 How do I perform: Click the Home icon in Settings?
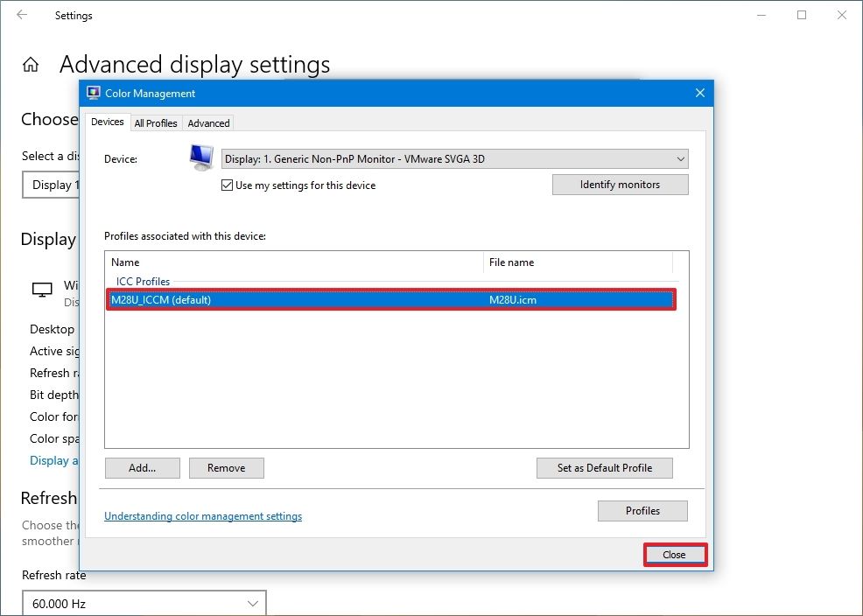point(30,64)
